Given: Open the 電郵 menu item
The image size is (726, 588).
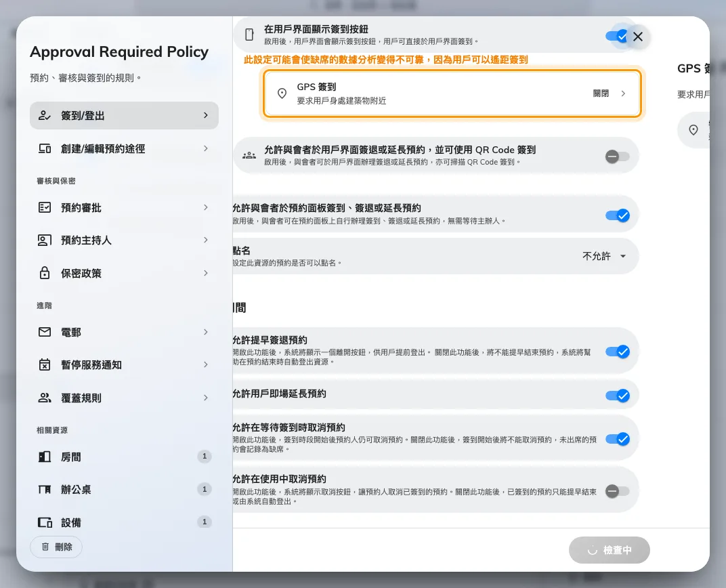Looking at the screenshot, I should click(124, 332).
